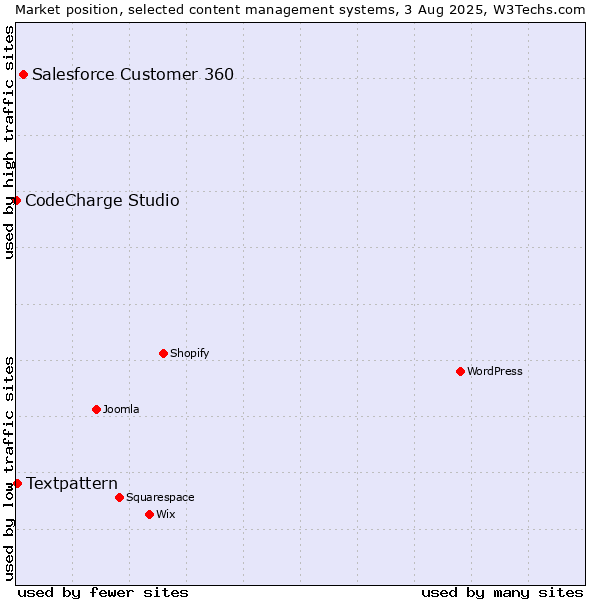Click 'used by high traffic sites' axis label
The image size is (600, 600).
pyautogui.click(x=9, y=142)
